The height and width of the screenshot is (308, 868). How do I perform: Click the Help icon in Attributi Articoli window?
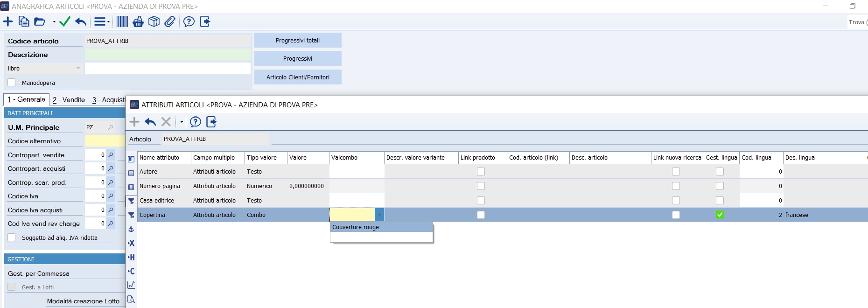coord(196,122)
